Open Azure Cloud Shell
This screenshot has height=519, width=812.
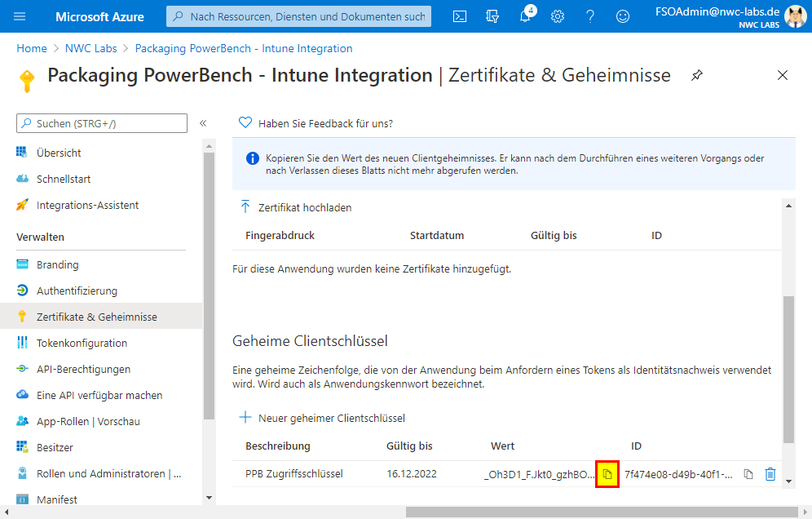tap(460, 16)
